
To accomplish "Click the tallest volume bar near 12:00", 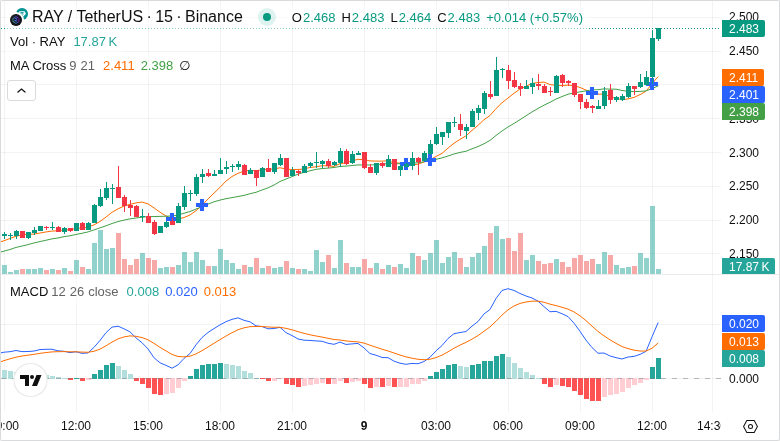I will pyautogui.click(x=653, y=240).
